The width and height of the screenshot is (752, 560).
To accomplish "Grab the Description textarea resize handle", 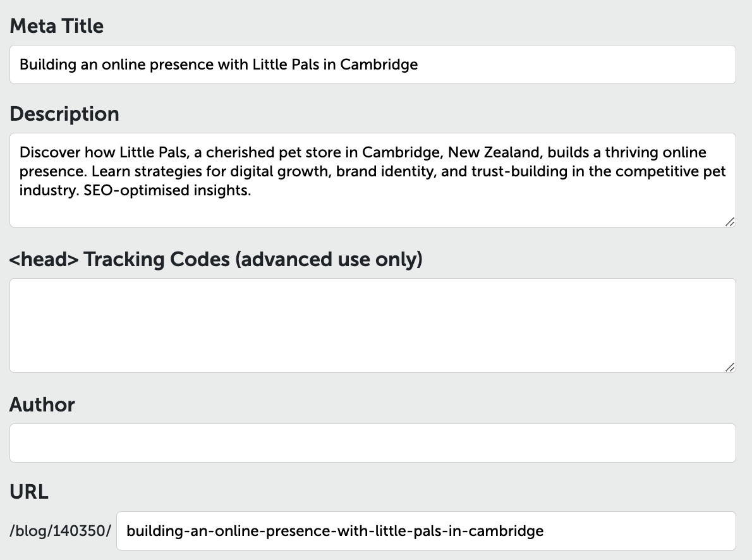I will point(730,222).
